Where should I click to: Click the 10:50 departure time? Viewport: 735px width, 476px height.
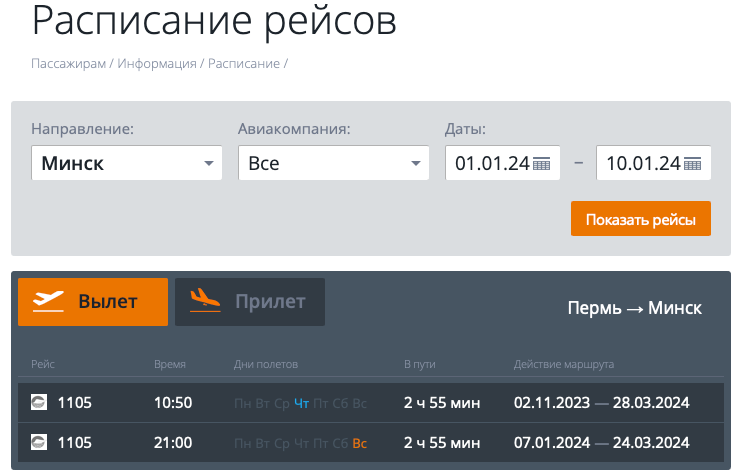173,403
